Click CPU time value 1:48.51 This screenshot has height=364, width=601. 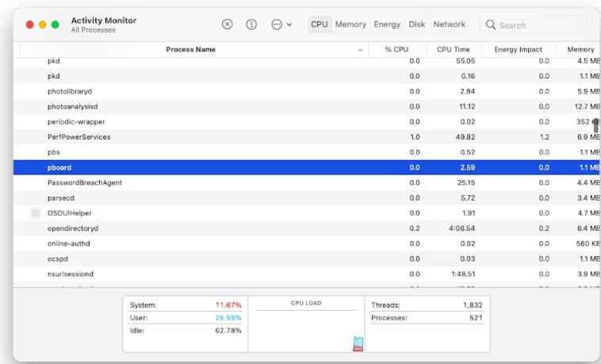pos(462,274)
